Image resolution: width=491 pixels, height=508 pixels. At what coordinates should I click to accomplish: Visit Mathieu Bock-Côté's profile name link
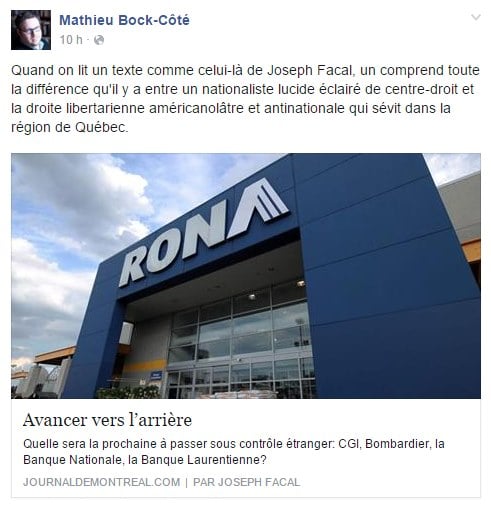(x=124, y=20)
